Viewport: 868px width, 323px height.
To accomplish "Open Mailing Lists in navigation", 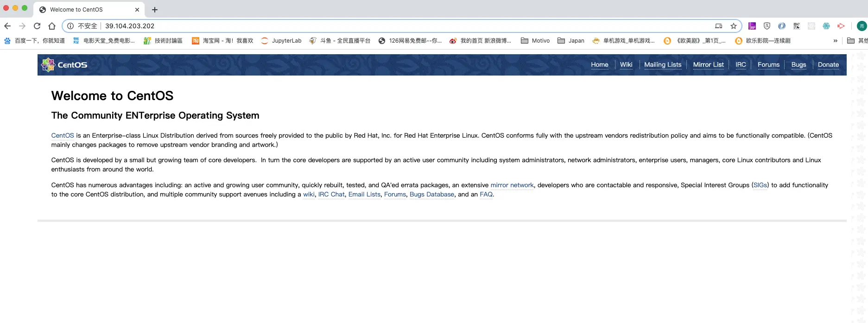I will tap(663, 64).
